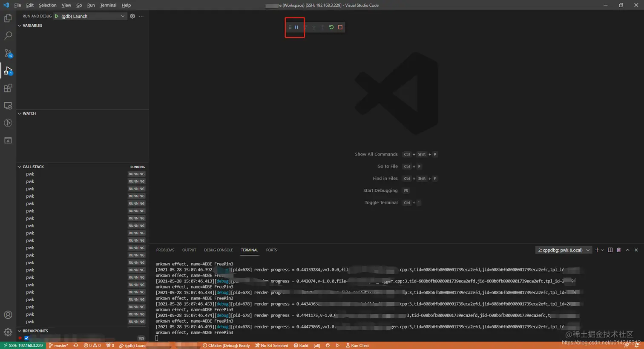Click the 189 breakpoint line badge
The image size is (644, 349).
pos(141,338)
